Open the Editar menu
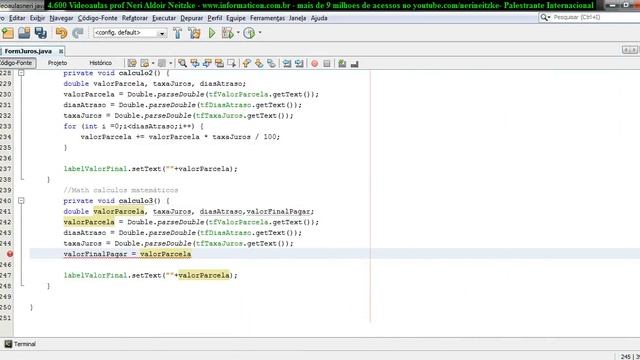Image resolution: width=640 pixels, height=360 pixels. (x=17, y=18)
